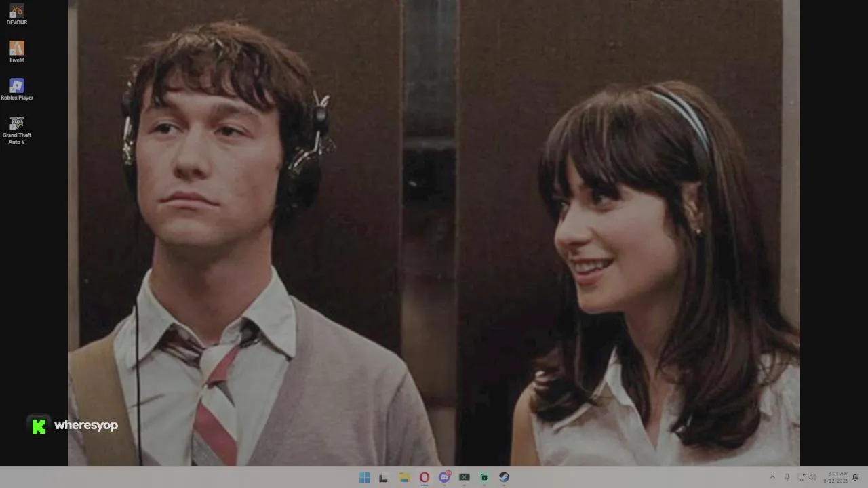
Task: Open the volume tray icon
Action: pyautogui.click(x=812, y=477)
